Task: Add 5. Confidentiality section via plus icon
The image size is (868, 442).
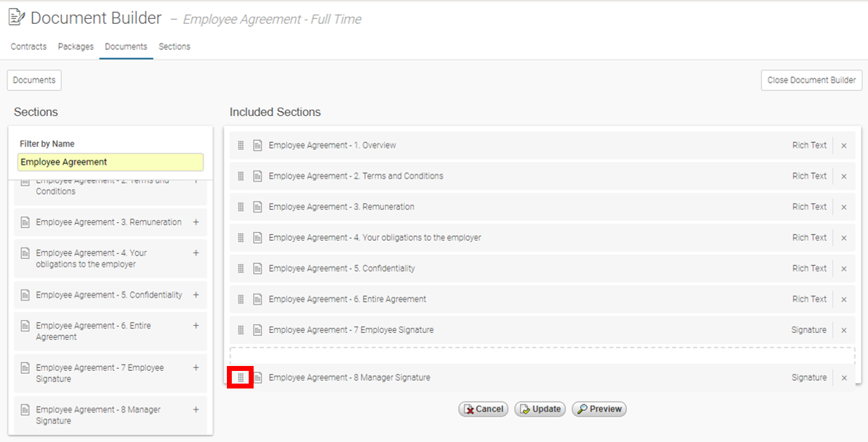Action: 196,295
